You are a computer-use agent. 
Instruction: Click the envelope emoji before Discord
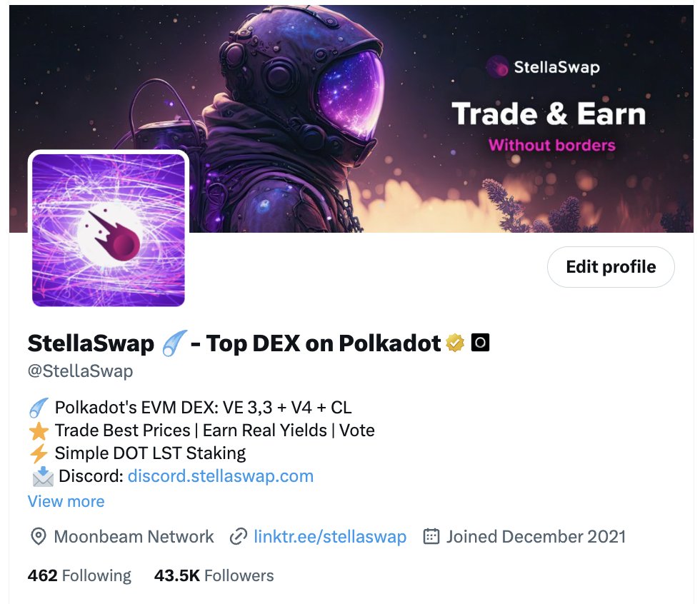point(43,476)
